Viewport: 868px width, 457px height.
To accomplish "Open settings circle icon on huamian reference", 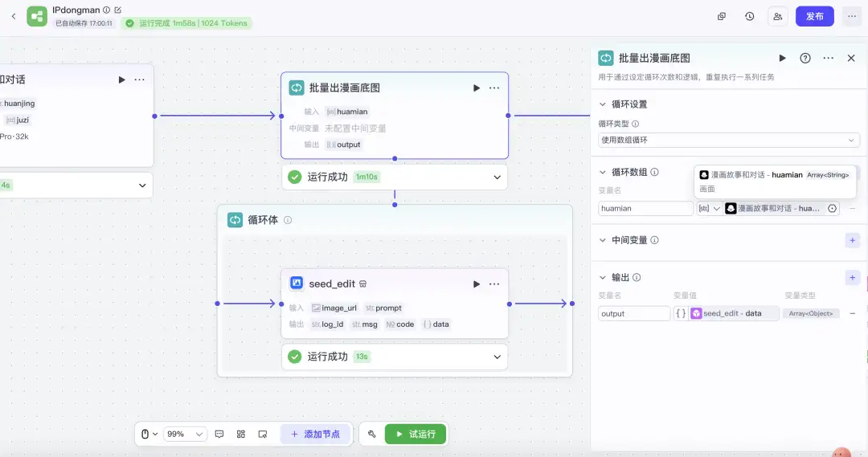I will tap(832, 209).
